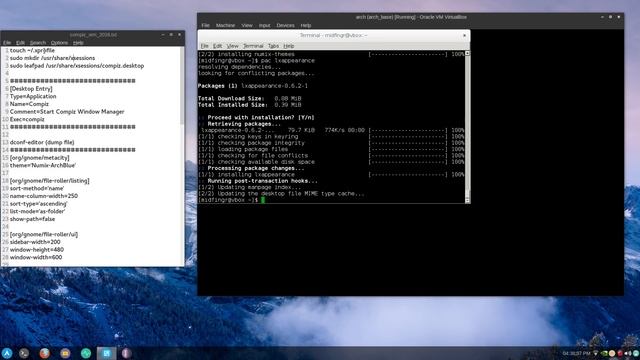Open the Leafpad Help menu
Image resolution: width=640 pixels, height=360 pixels.
78,42
